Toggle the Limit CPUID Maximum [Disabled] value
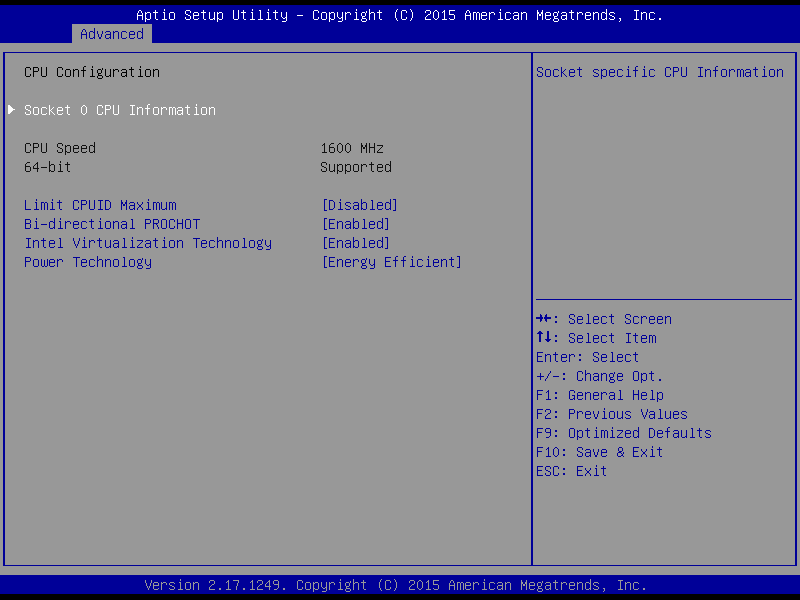Viewport: 800px width, 600px height. coord(359,205)
